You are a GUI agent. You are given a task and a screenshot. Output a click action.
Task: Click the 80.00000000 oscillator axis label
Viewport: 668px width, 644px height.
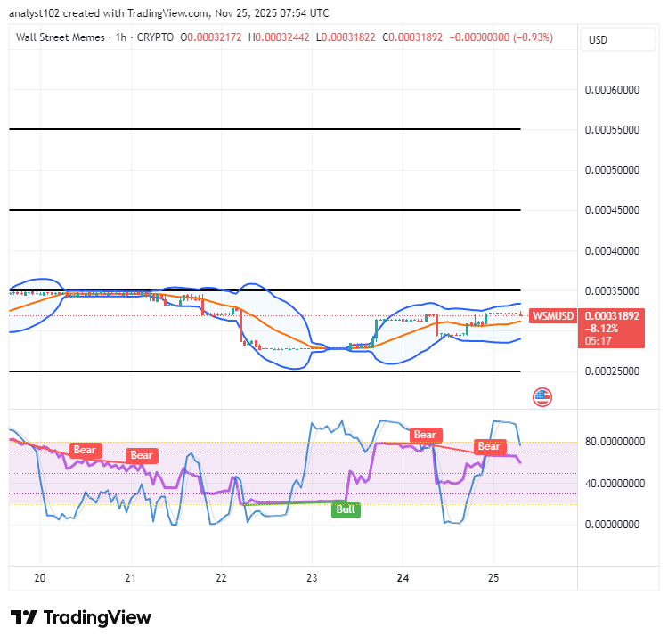(615, 442)
